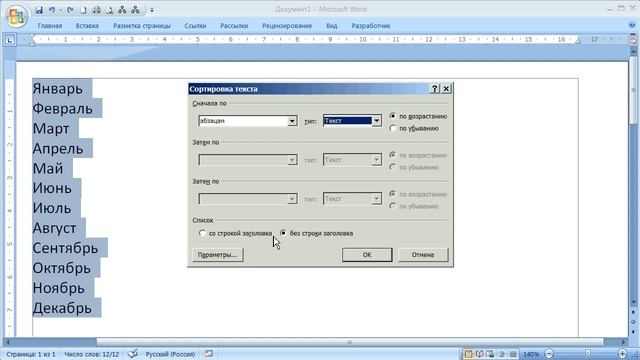Open the Параметры... button
Image resolution: width=640 pixels, height=360 pixels.
pos(217,255)
